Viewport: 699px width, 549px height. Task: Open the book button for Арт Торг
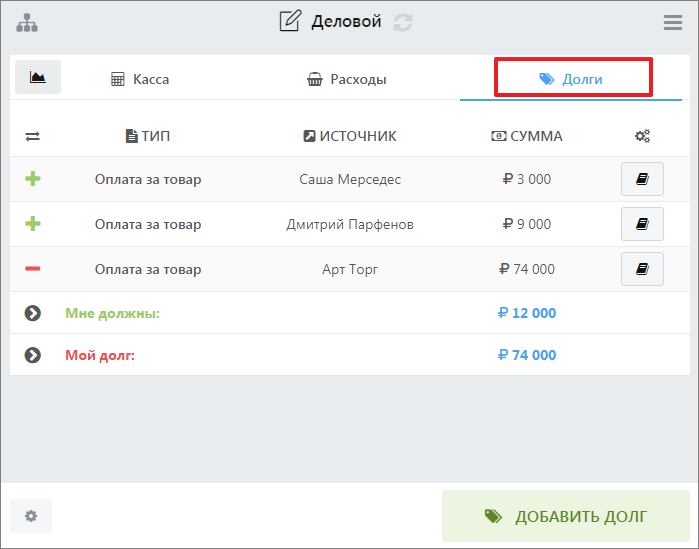point(642,269)
